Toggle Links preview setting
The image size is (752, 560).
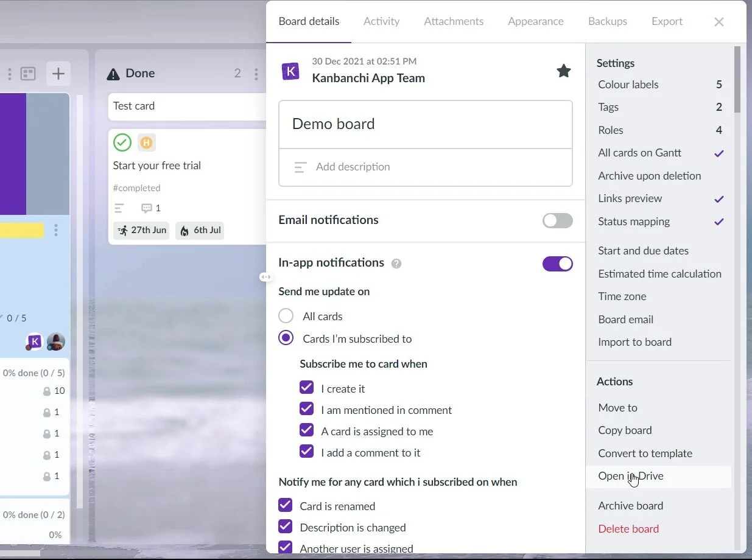click(x=659, y=198)
